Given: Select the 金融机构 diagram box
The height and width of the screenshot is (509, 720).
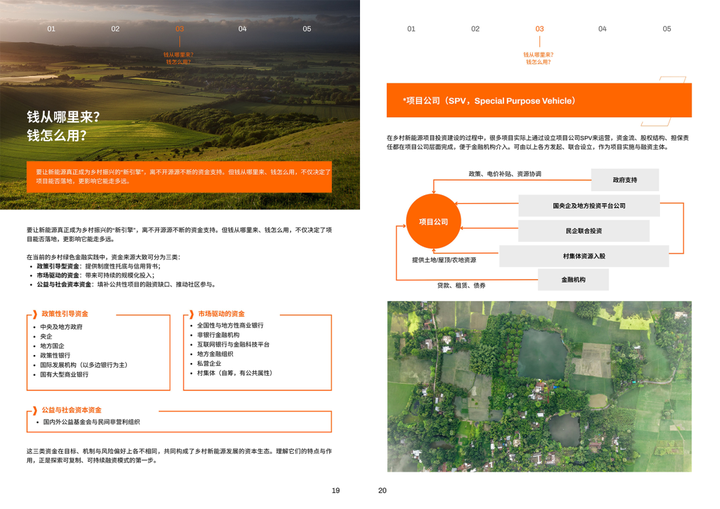Looking at the screenshot, I should [x=573, y=279].
